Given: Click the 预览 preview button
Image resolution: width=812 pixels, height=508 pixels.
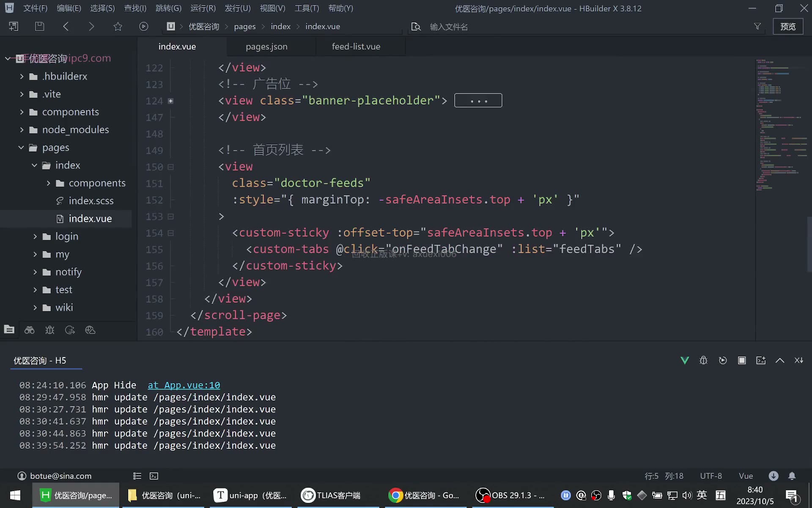Looking at the screenshot, I should click(x=788, y=26).
